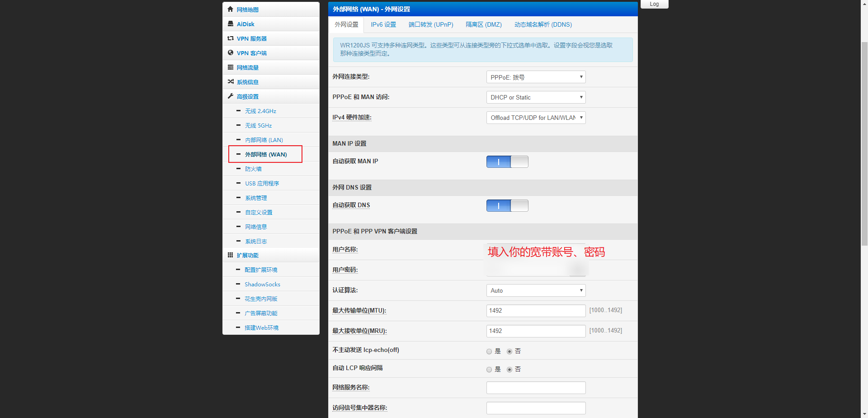
Task: Open the 网络地图 home page
Action: click(x=248, y=9)
